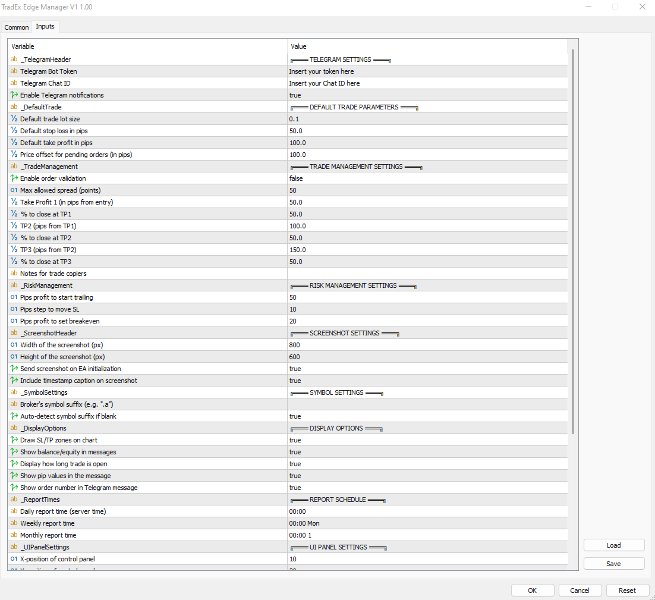Click the integer icon beside Max allowed spread
Viewport: 655px width, 600px height.
(x=14, y=190)
